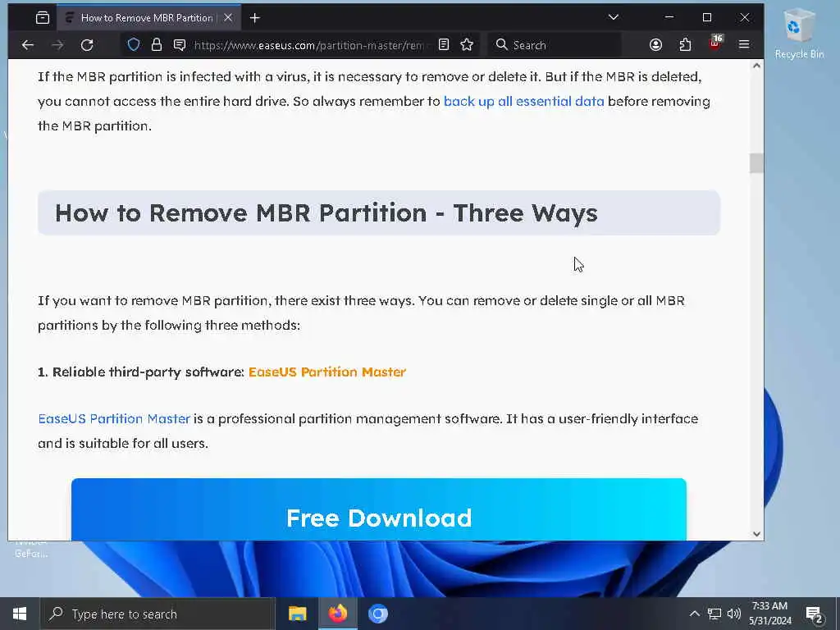
Task: Toggle reader view icon
Action: click(444, 45)
